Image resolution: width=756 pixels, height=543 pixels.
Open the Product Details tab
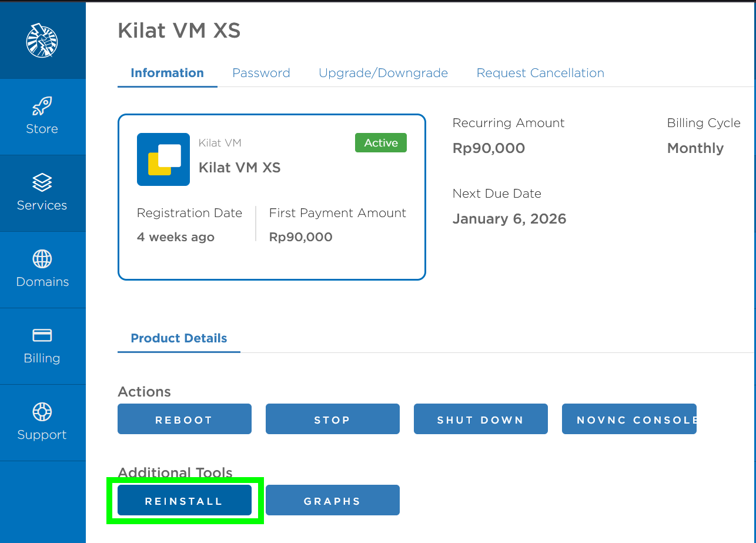(x=179, y=338)
